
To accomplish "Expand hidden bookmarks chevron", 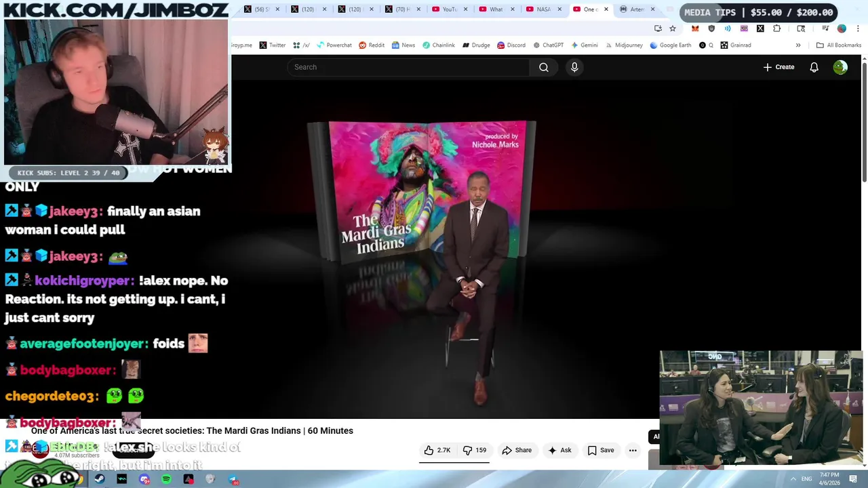I will [x=798, y=45].
